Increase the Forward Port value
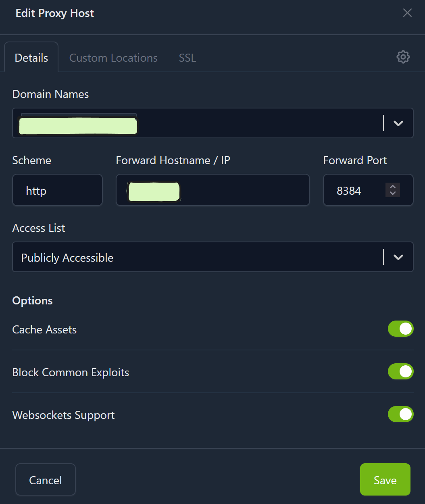Image resolution: width=425 pixels, height=504 pixels. click(393, 186)
